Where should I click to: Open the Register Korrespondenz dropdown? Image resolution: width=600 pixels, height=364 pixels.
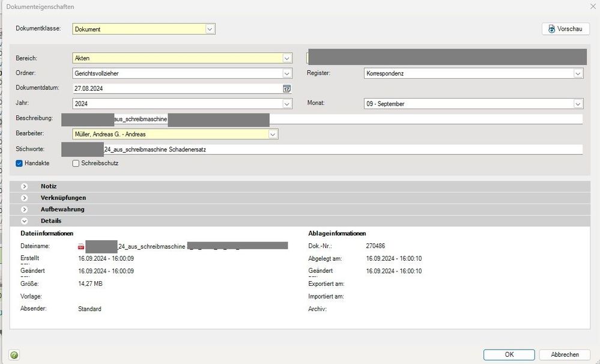[x=578, y=73]
